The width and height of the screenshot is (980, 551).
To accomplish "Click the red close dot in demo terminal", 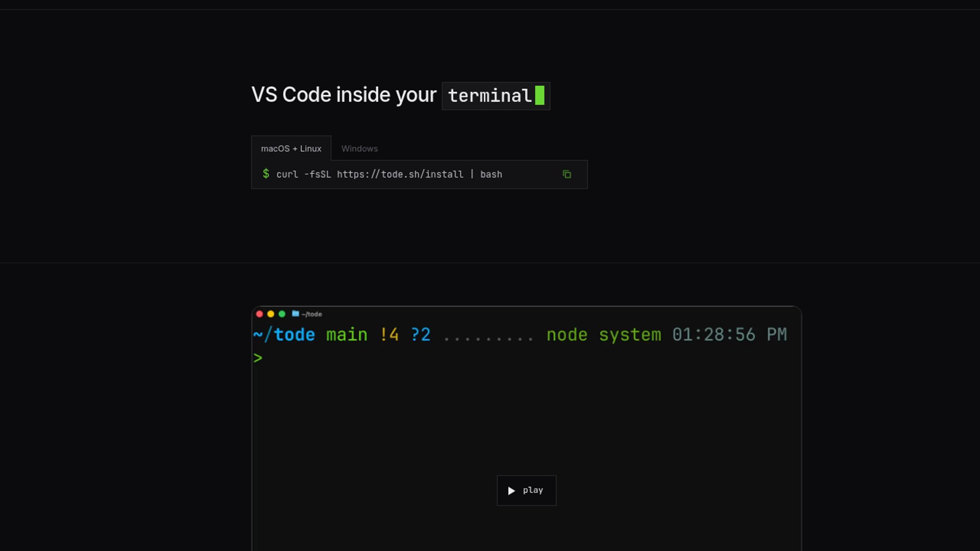I will pyautogui.click(x=259, y=314).
